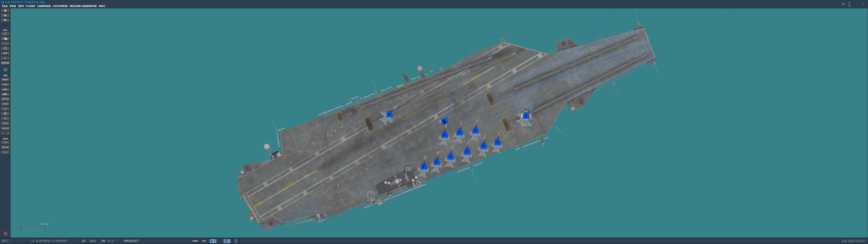Toggle MAP view mode
The height and width of the screenshot is (244, 868).
pos(195,241)
